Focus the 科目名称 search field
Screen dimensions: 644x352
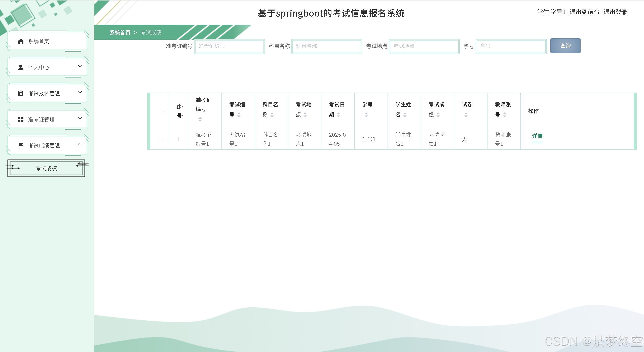tap(327, 46)
